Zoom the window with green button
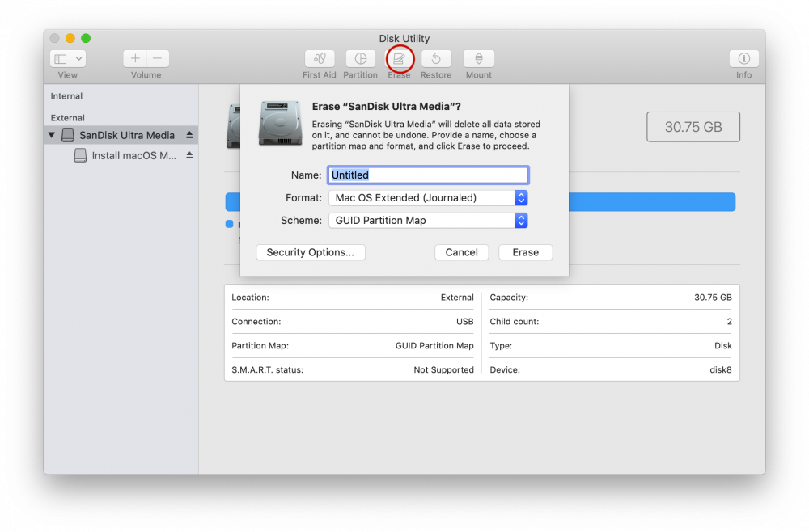 tap(86, 38)
